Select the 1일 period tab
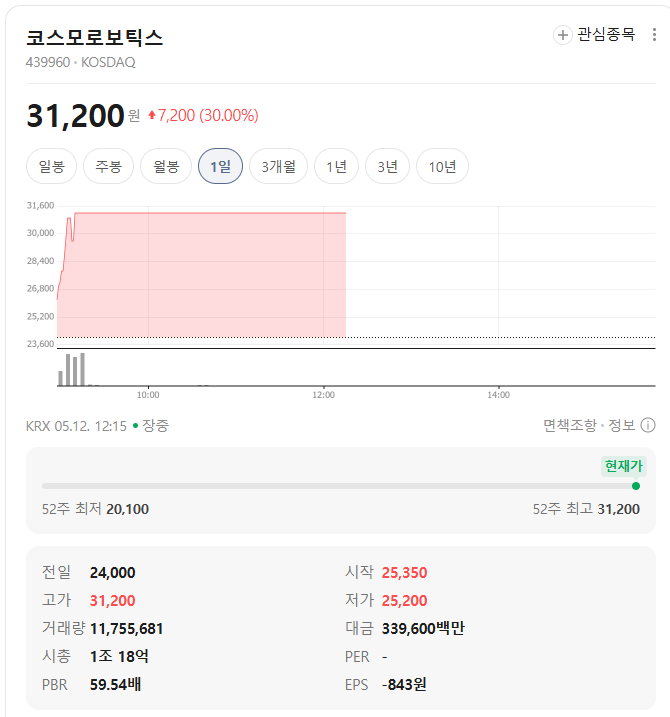This screenshot has height=717, width=670. [x=220, y=166]
